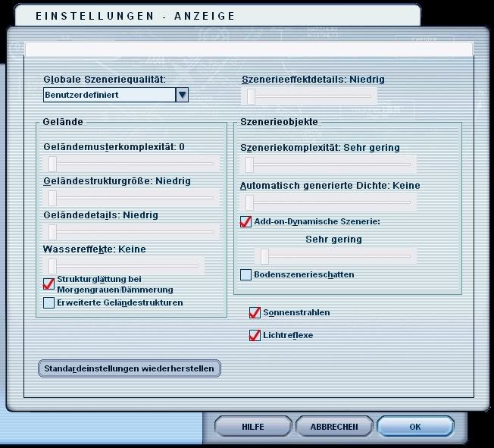Screen dimensions: 494x448
Task: Click the Szeneriekomplexität slider handle
Action: pyautogui.click(x=249, y=164)
